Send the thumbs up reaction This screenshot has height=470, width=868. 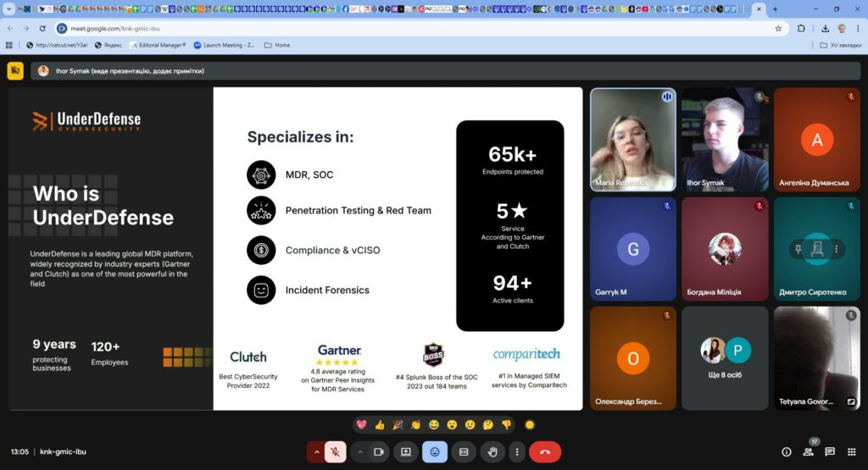[x=380, y=424]
